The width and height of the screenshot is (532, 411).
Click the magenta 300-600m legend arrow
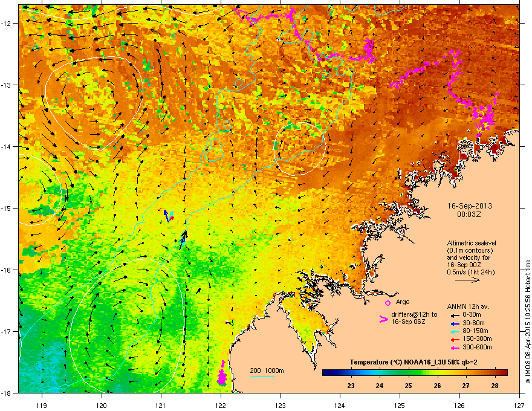tap(455, 348)
